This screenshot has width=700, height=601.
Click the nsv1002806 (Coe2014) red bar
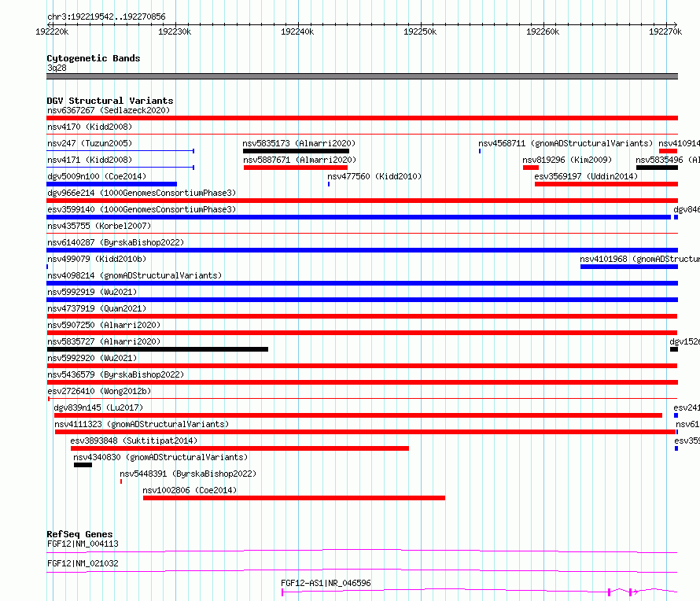[x=294, y=498]
